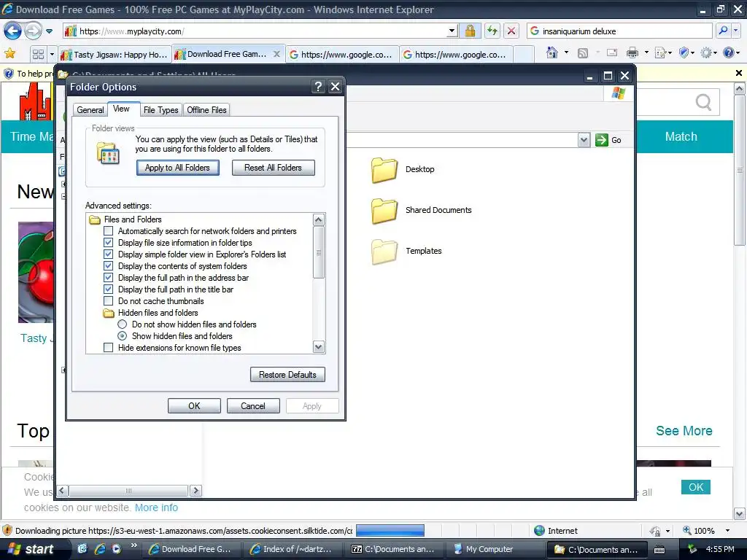747x560 pixels.
Task: Click the IE Home icon
Action: click(x=551, y=52)
